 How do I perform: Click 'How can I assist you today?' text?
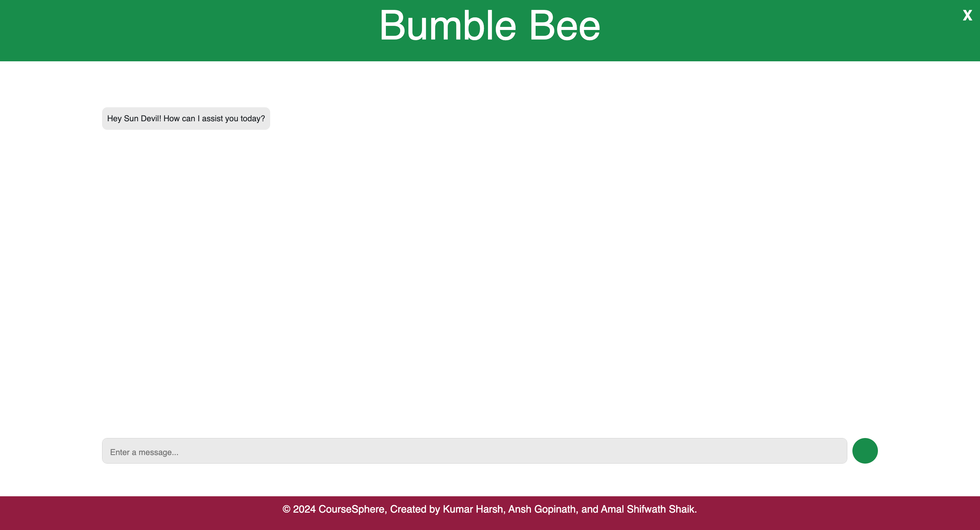(x=214, y=119)
